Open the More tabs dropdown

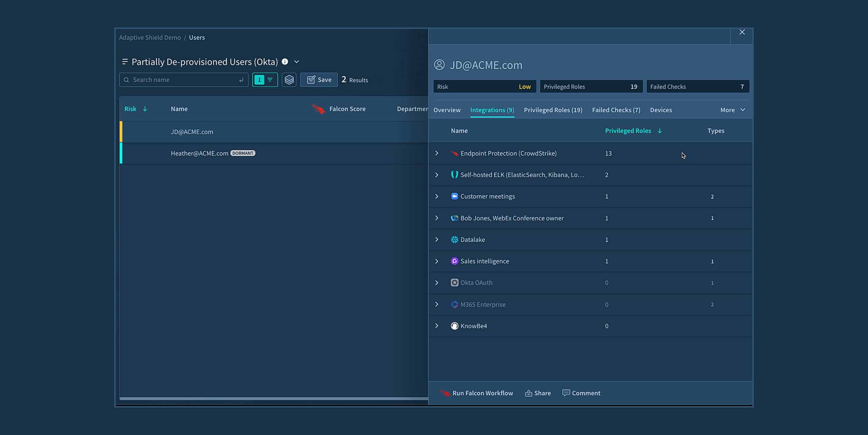732,110
